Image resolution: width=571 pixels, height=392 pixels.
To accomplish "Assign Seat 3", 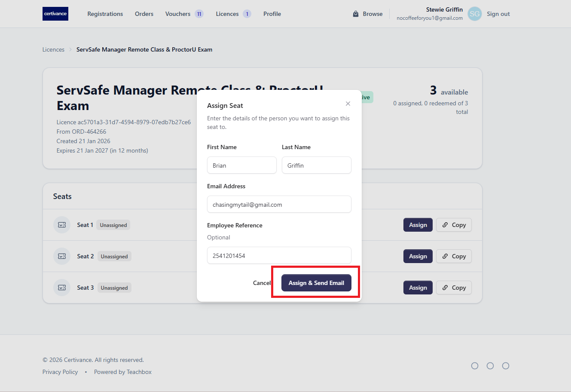I will tap(418, 288).
